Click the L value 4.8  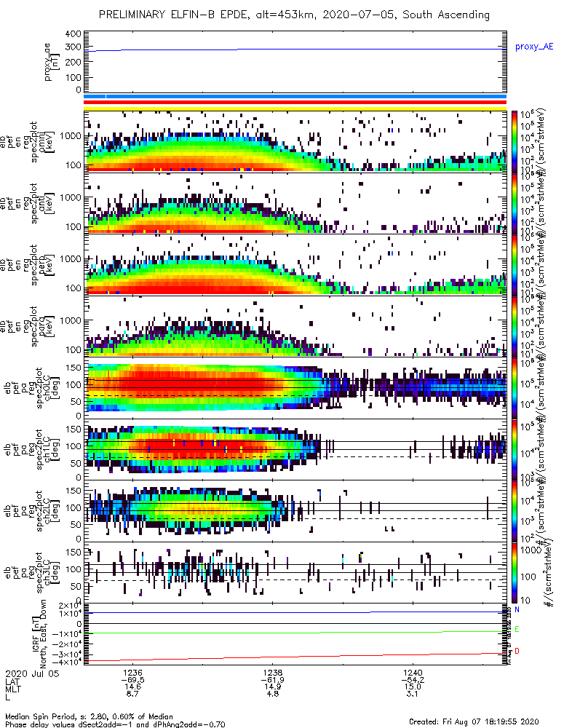click(x=273, y=694)
